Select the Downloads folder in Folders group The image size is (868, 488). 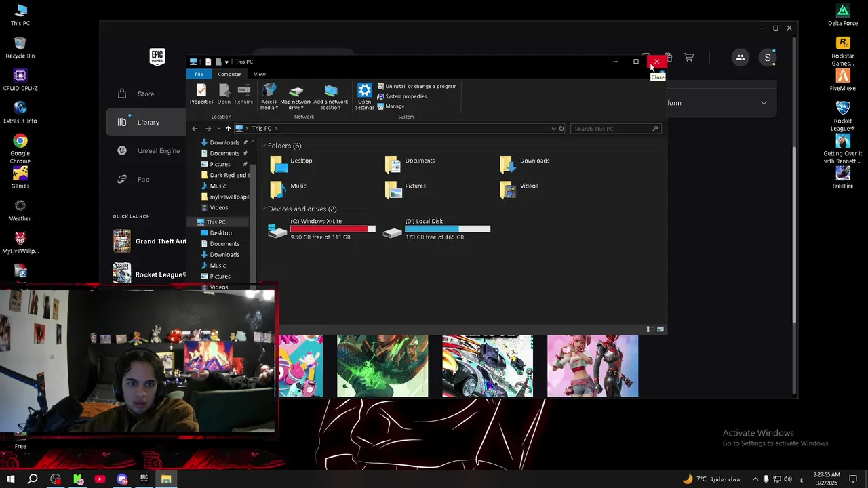[x=526, y=163]
